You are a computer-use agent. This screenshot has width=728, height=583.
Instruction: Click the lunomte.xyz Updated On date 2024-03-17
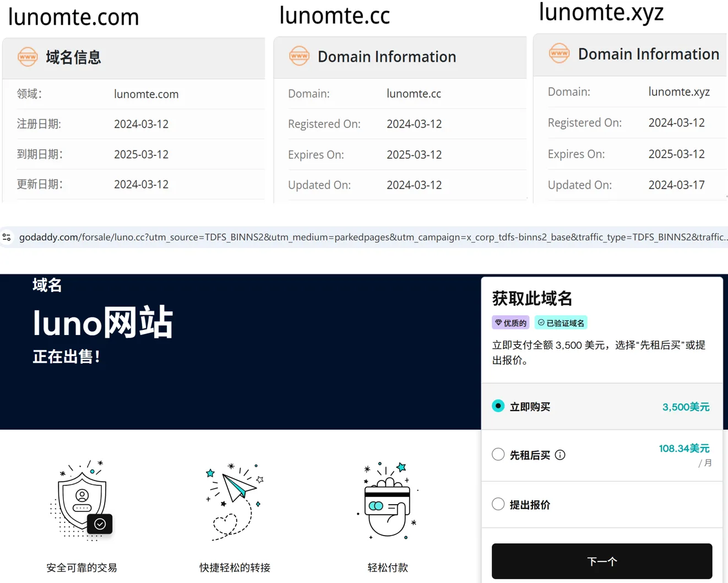point(676,185)
